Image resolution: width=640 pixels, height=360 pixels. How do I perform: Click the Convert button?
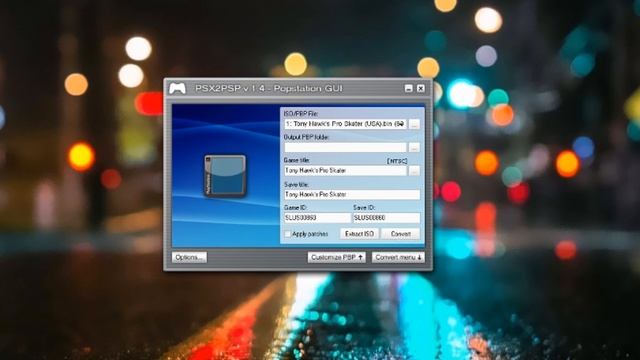pyautogui.click(x=400, y=234)
